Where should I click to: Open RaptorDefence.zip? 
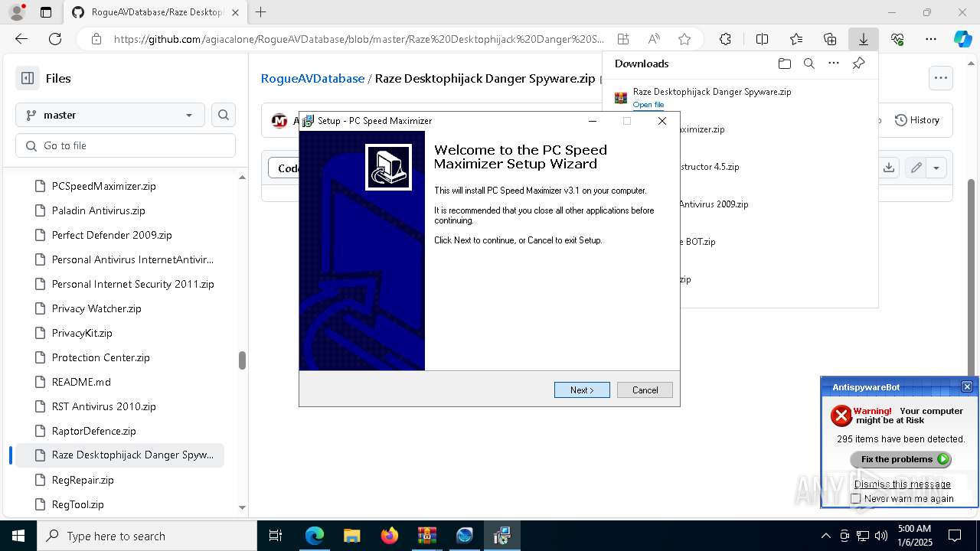click(x=93, y=431)
